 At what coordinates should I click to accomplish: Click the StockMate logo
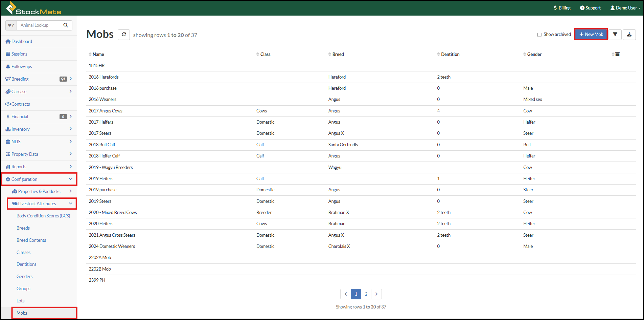(34, 8)
